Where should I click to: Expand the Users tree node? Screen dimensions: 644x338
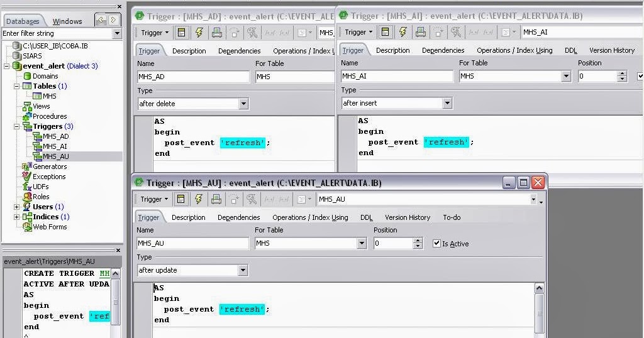pyautogui.click(x=16, y=207)
